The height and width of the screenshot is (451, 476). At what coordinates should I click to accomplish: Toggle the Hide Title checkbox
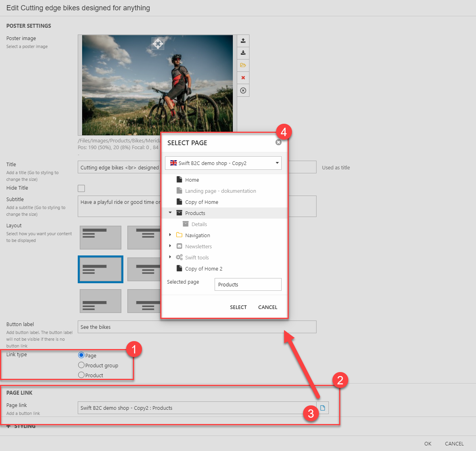point(81,188)
